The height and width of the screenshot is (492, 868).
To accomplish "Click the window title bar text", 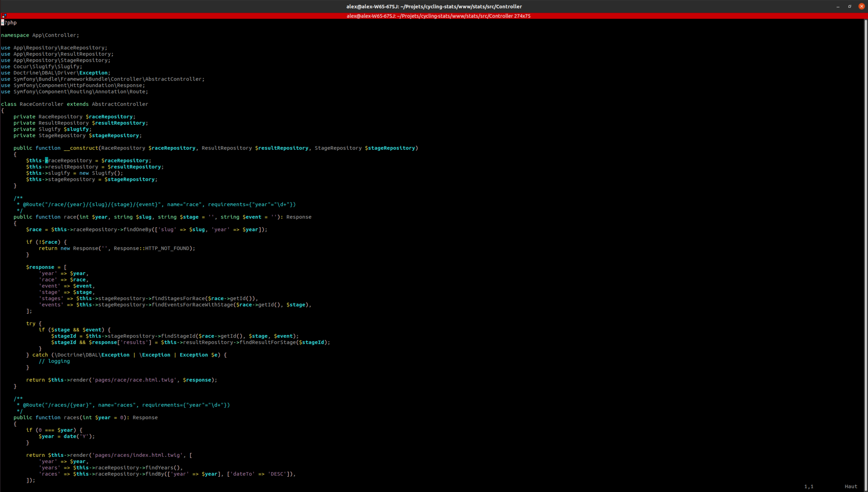I will 434,6.
